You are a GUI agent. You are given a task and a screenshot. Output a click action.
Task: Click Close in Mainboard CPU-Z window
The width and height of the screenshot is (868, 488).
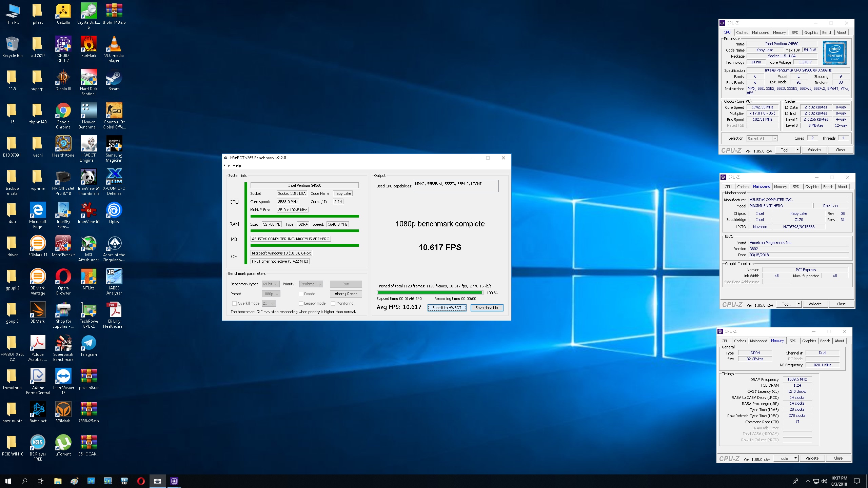click(x=841, y=304)
